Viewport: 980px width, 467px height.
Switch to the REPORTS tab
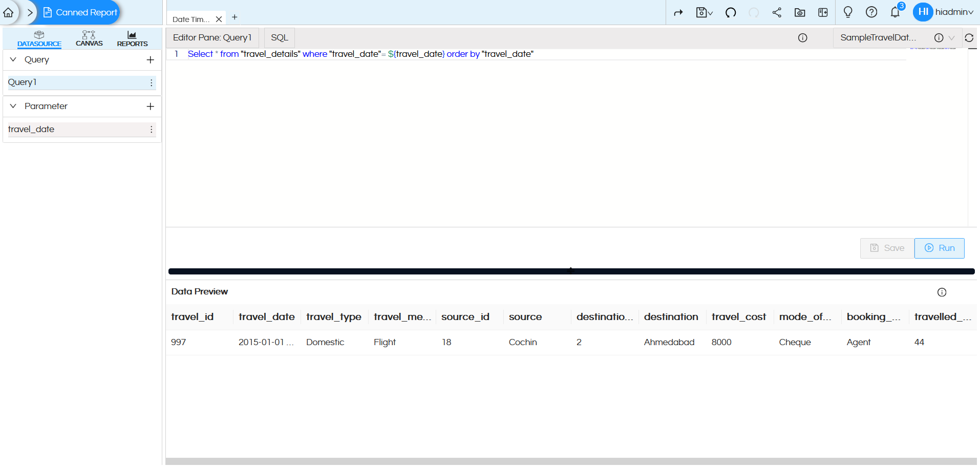pos(132,38)
